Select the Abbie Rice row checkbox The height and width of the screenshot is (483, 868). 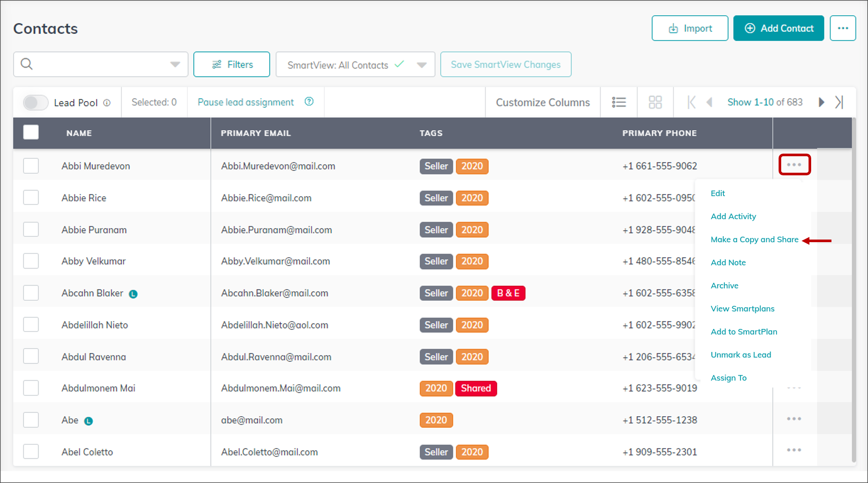point(31,197)
